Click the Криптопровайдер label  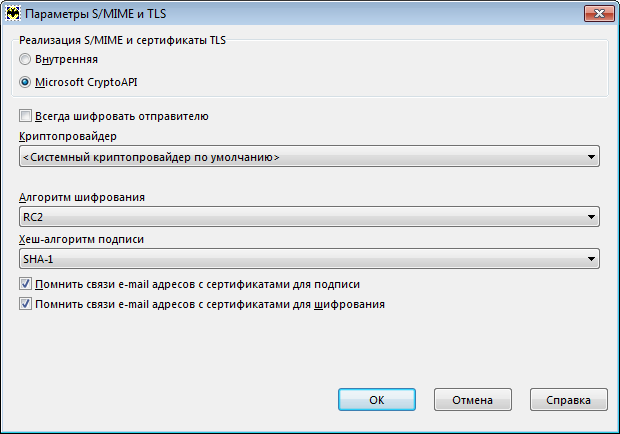[68, 136]
